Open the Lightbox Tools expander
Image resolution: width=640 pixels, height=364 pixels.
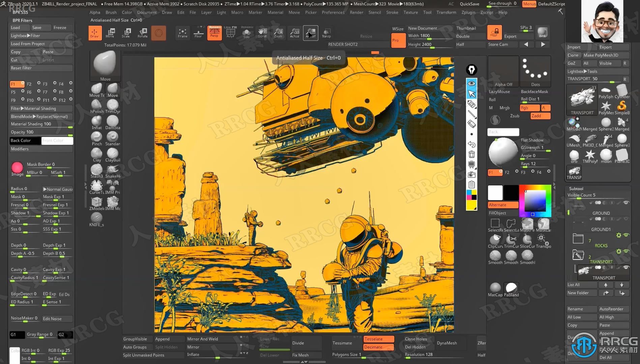[598, 71]
